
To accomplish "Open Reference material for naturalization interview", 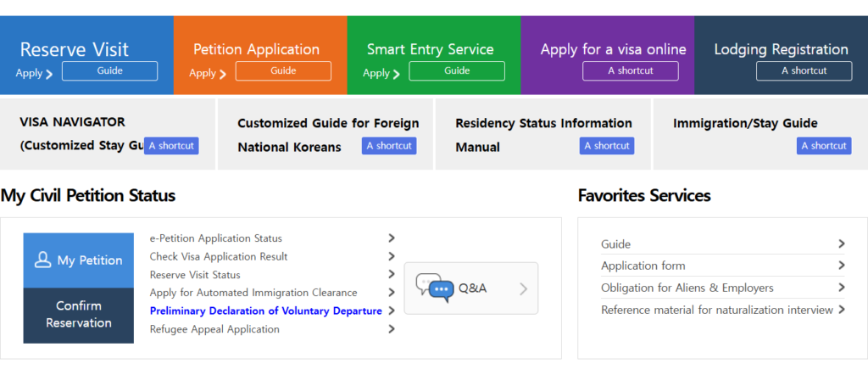I will coord(717,311).
